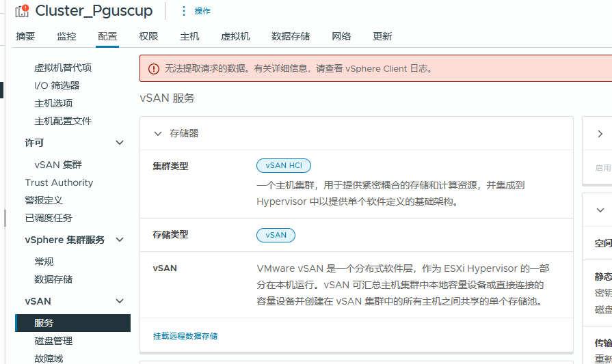Viewport: 612px width, 364px height.
Task: Expand the collapsed right-side card
Action: tap(600, 134)
